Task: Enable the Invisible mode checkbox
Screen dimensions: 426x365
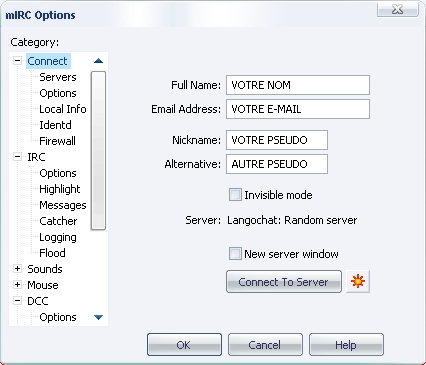Action: 235,195
